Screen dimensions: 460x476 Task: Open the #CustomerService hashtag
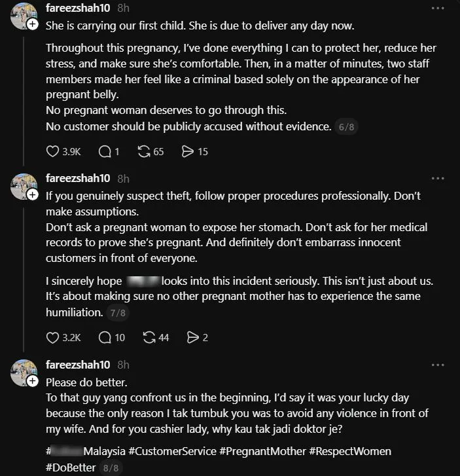[x=172, y=451]
